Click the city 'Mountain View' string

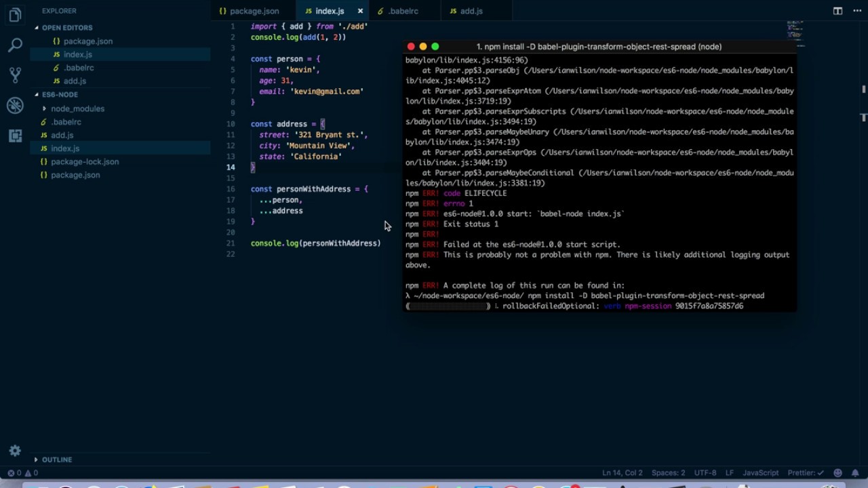pos(318,146)
